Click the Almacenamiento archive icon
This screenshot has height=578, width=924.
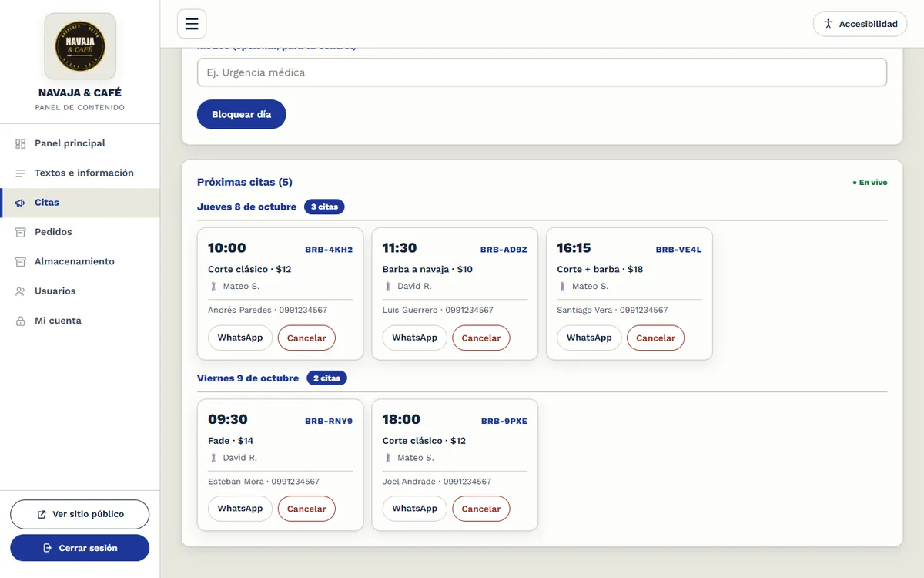(x=21, y=261)
